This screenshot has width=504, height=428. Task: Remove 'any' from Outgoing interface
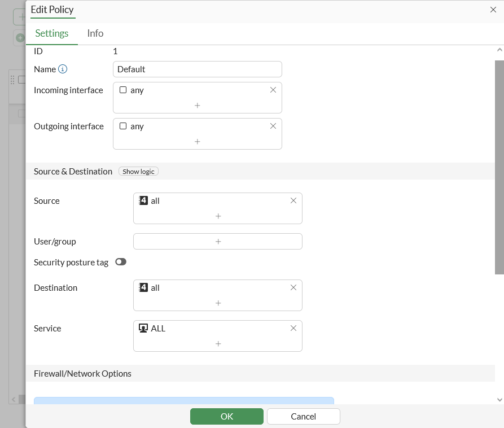pos(273,126)
